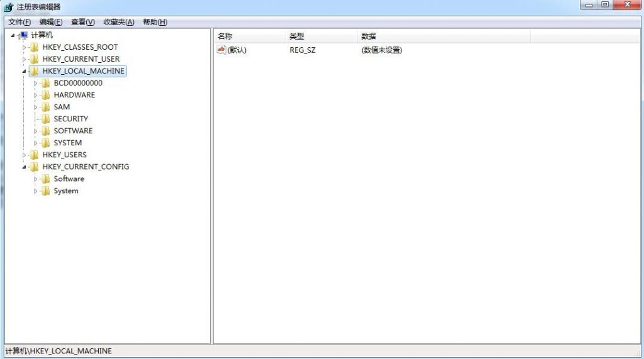This screenshot has height=359, width=644.
Task: Sort values by the 类型 column header
Action: (x=321, y=36)
